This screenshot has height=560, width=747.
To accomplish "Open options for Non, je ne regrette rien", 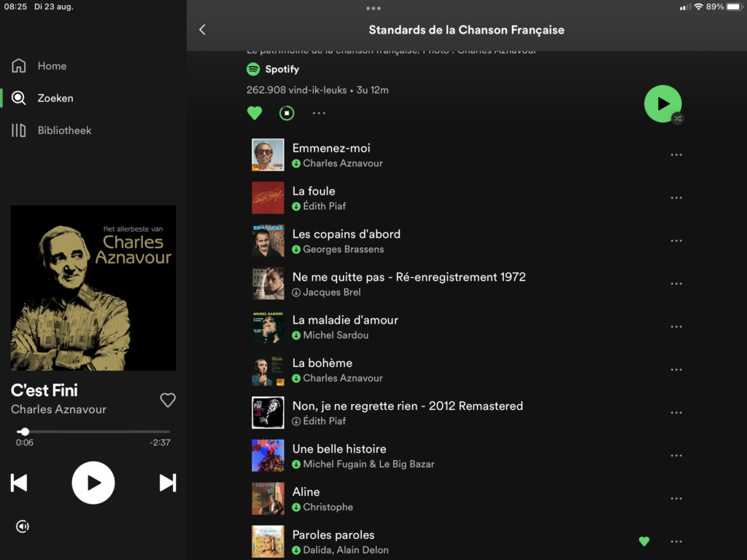I will click(x=676, y=413).
